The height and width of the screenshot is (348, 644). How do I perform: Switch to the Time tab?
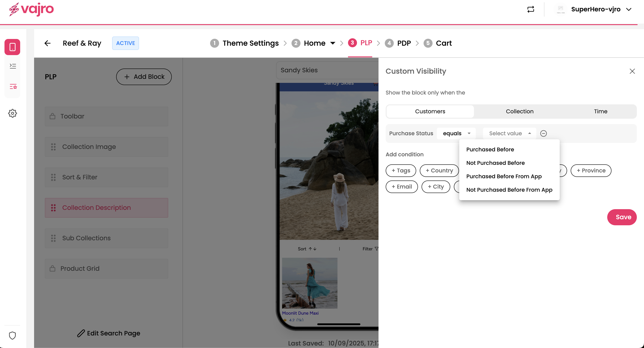coord(600,111)
